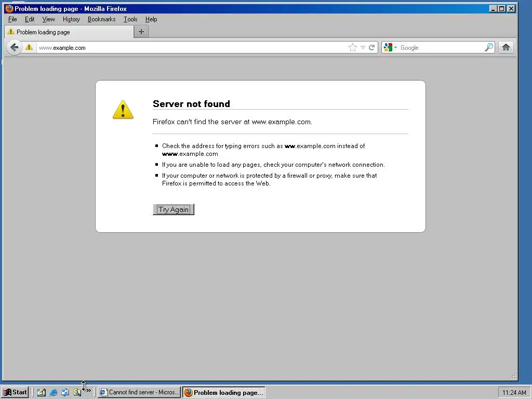Expand Quick Launch overflow chevron

[x=88, y=391]
